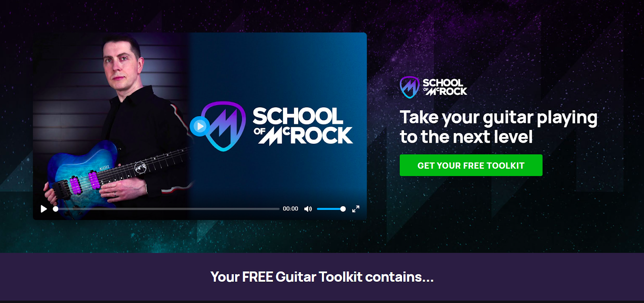This screenshot has height=303, width=644.
Task: Enter fullscreen with the expand arrows icon
Action: pos(356,209)
